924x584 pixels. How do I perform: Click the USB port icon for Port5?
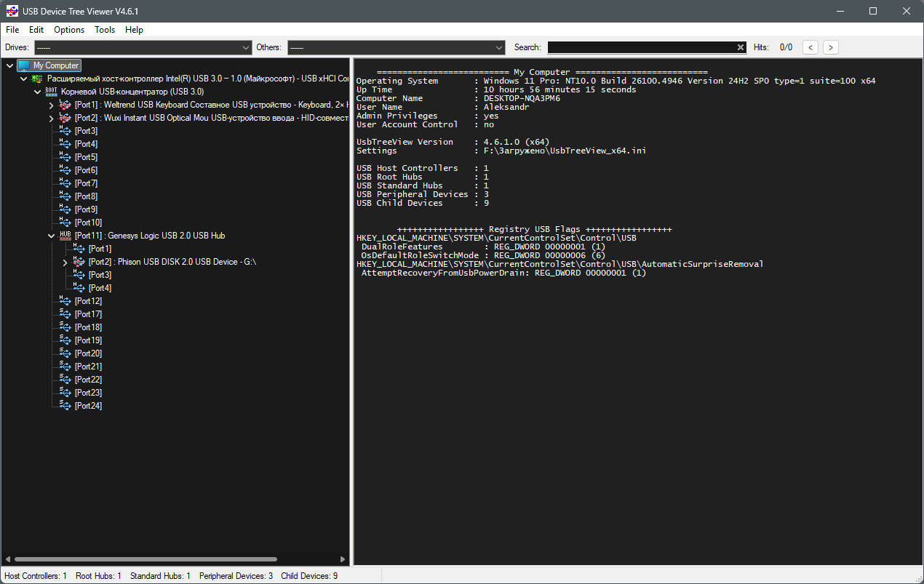click(x=65, y=157)
